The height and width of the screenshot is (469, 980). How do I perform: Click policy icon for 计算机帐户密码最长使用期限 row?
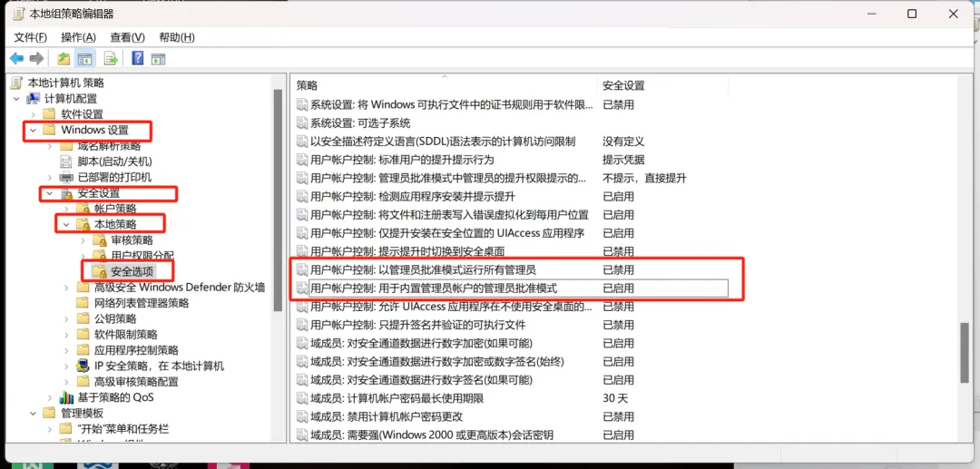302,398
